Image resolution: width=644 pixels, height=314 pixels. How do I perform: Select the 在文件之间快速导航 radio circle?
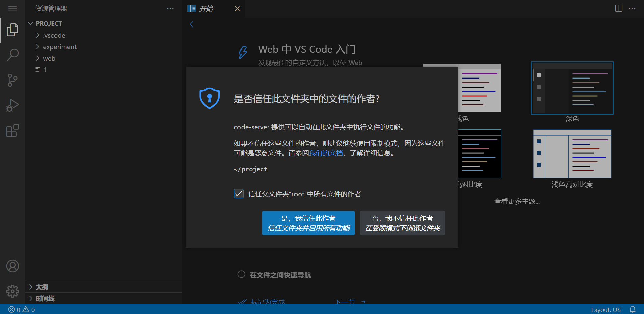[x=241, y=274]
